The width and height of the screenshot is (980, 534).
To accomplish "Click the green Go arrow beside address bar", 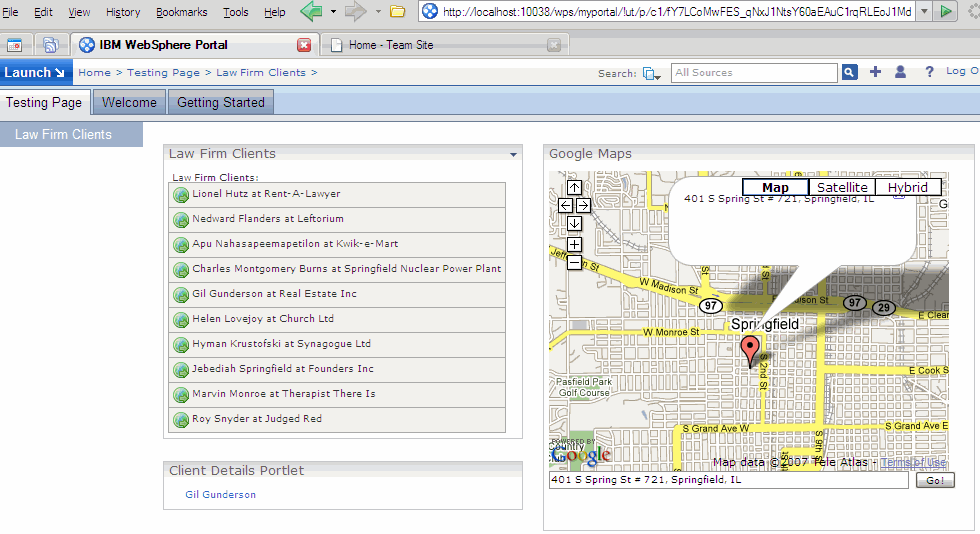I will click(x=947, y=11).
